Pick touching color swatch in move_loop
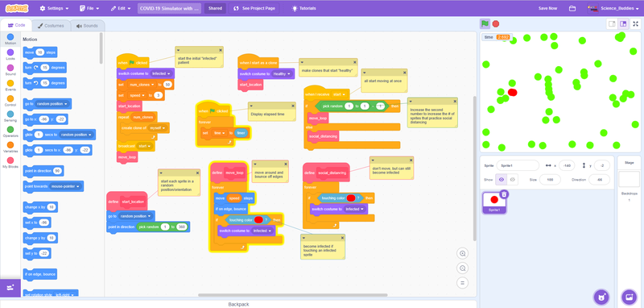This screenshot has width=644, height=308. pos(258,220)
